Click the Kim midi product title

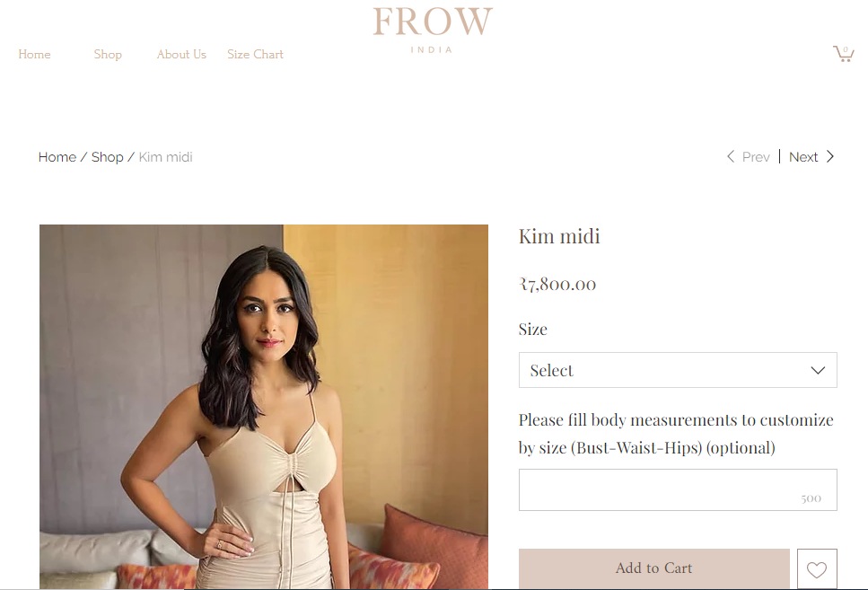[x=559, y=236]
